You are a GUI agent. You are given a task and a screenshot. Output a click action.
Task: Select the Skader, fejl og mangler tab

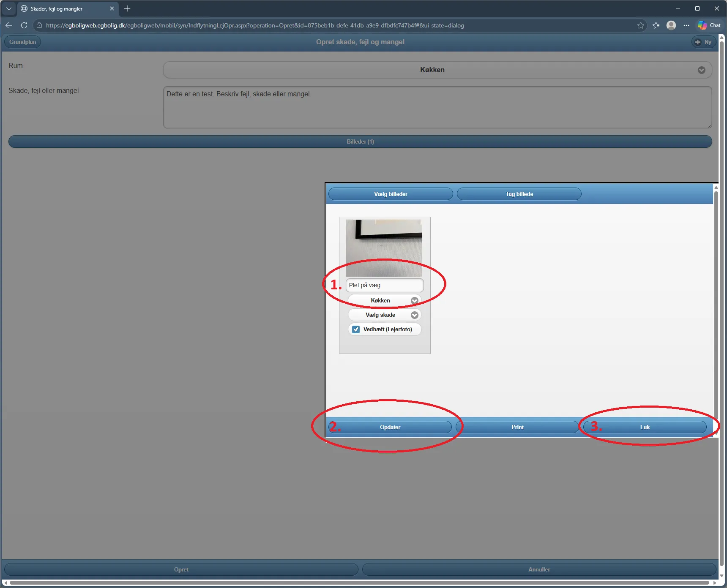click(68, 8)
